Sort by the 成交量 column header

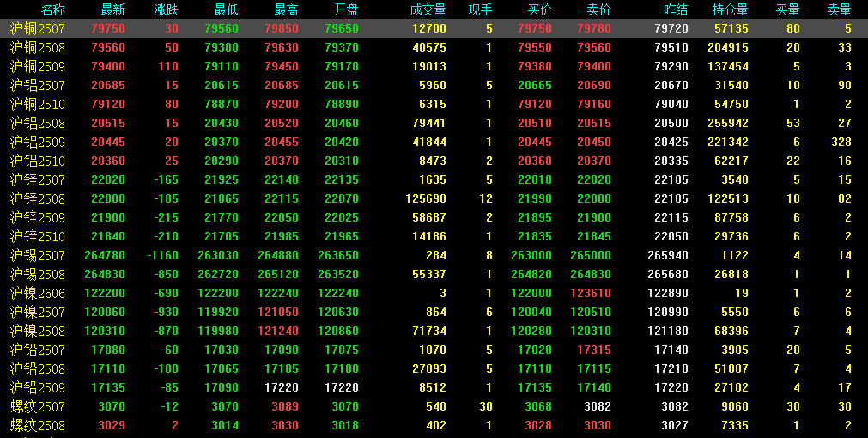pyautogui.click(x=428, y=9)
